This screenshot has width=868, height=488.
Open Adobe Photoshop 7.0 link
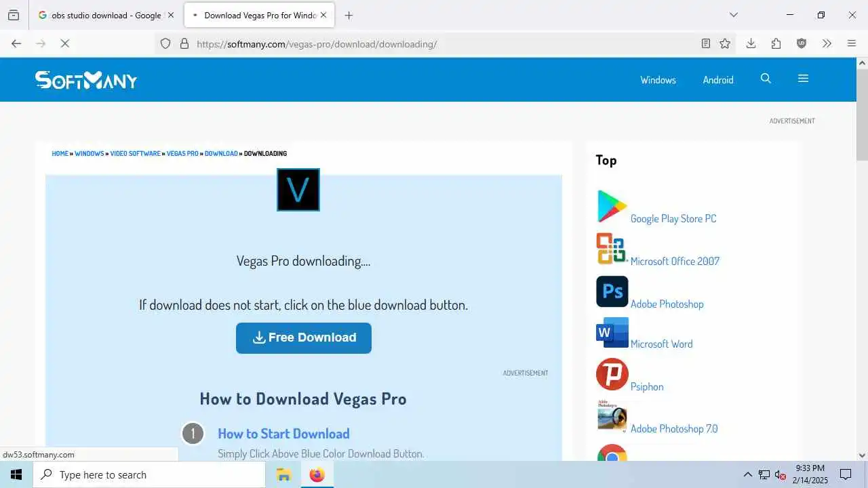(x=674, y=429)
